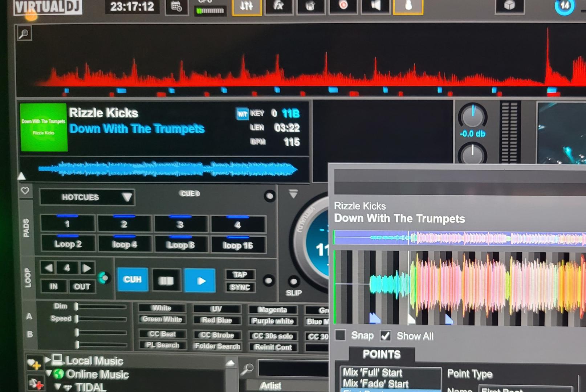Click the heart favorite icon beside pads
This screenshot has height=392, width=586.
(25, 191)
